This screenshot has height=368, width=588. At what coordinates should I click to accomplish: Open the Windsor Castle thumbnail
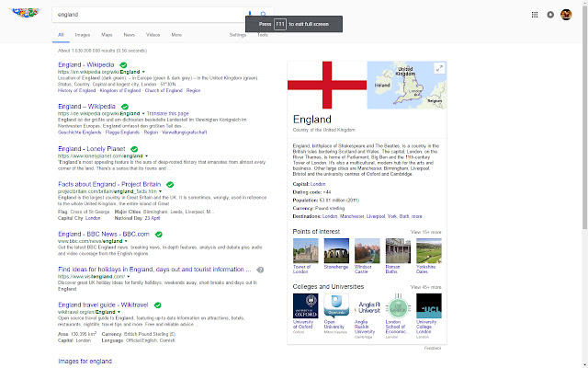click(x=367, y=250)
